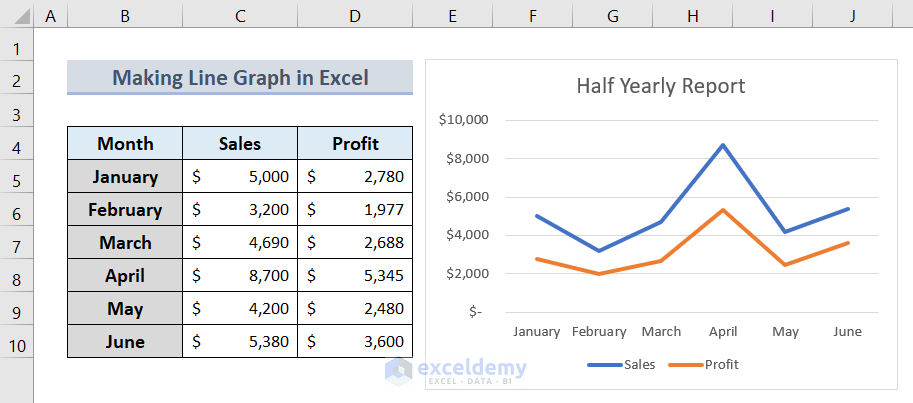Screen dimensions: 913x403
Task: Click the $- axis label
Action: [x=475, y=312]
